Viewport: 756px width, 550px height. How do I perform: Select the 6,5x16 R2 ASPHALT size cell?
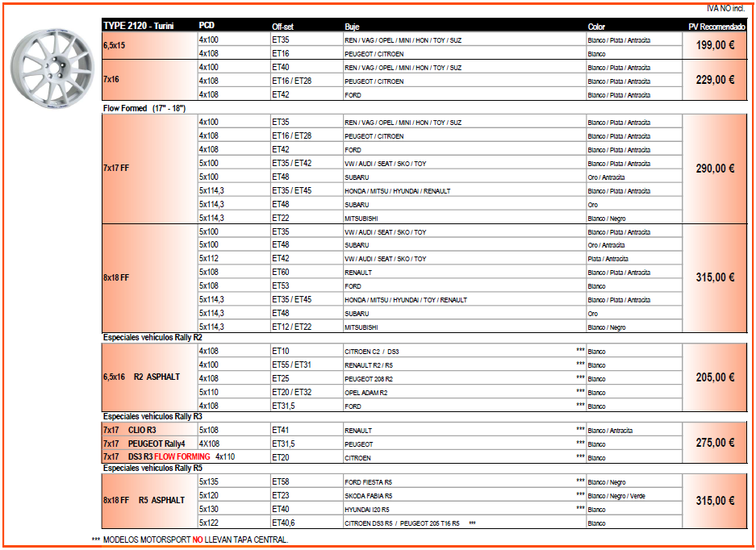tap(141, 377)
